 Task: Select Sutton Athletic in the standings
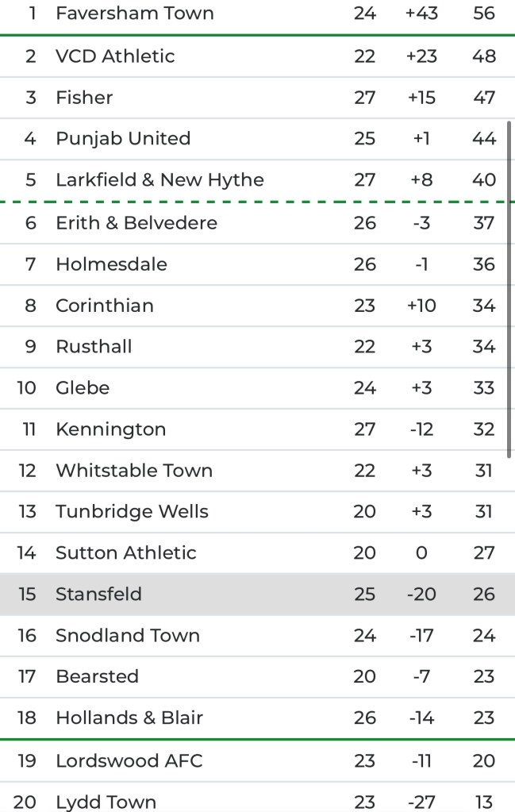click(125, 552)
